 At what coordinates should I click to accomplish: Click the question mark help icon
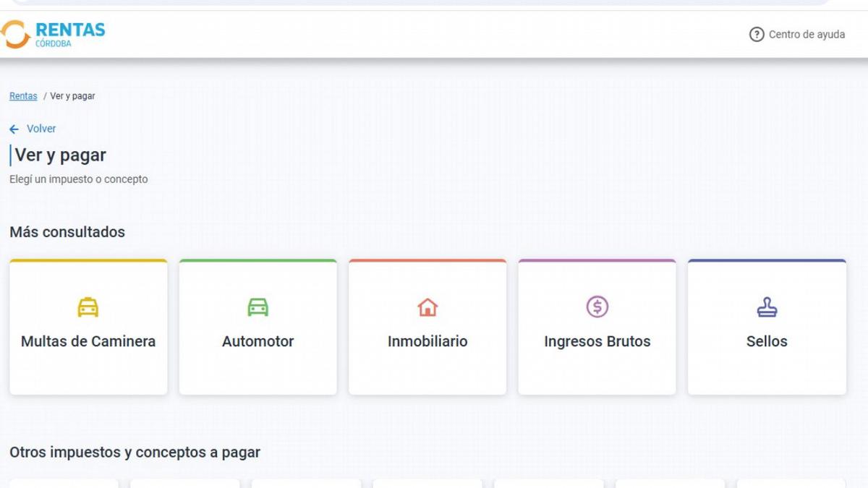[x=757, y=34]
